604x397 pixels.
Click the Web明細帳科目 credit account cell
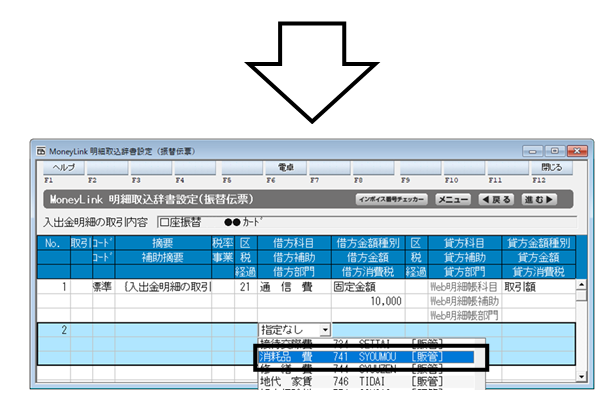click(465, 286)
